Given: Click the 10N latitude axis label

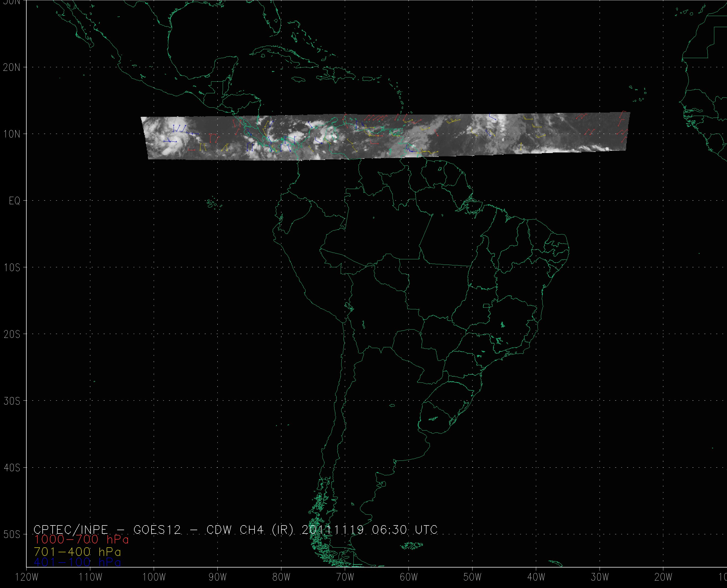Looking at the screenshot, I should 12,134.
